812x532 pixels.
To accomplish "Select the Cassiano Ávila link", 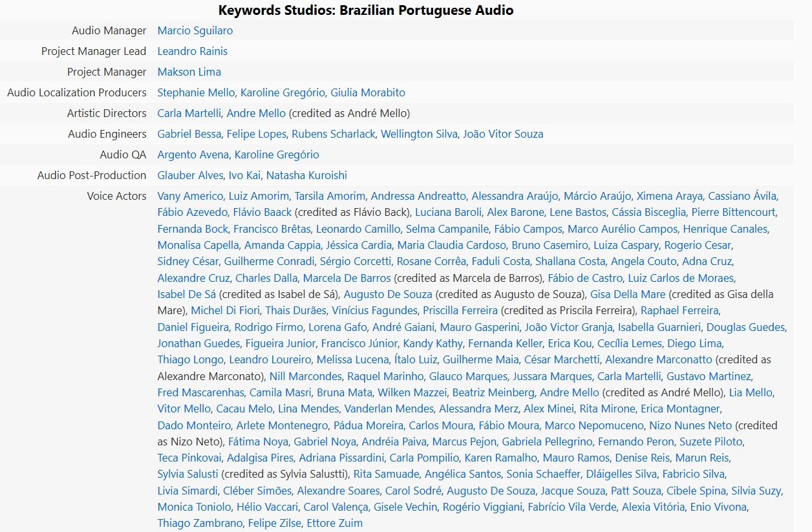I will coord(742,196).
